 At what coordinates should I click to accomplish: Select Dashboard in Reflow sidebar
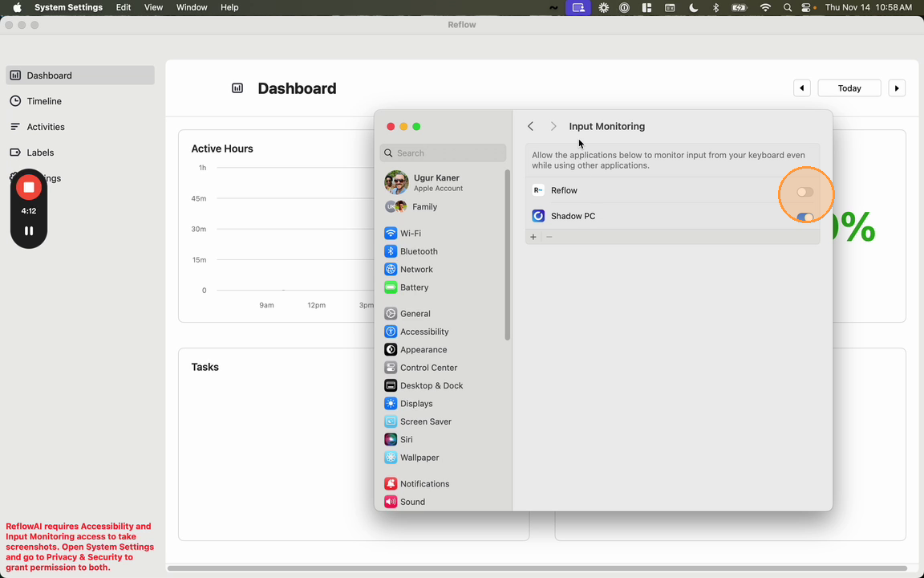tap(80, 75)
